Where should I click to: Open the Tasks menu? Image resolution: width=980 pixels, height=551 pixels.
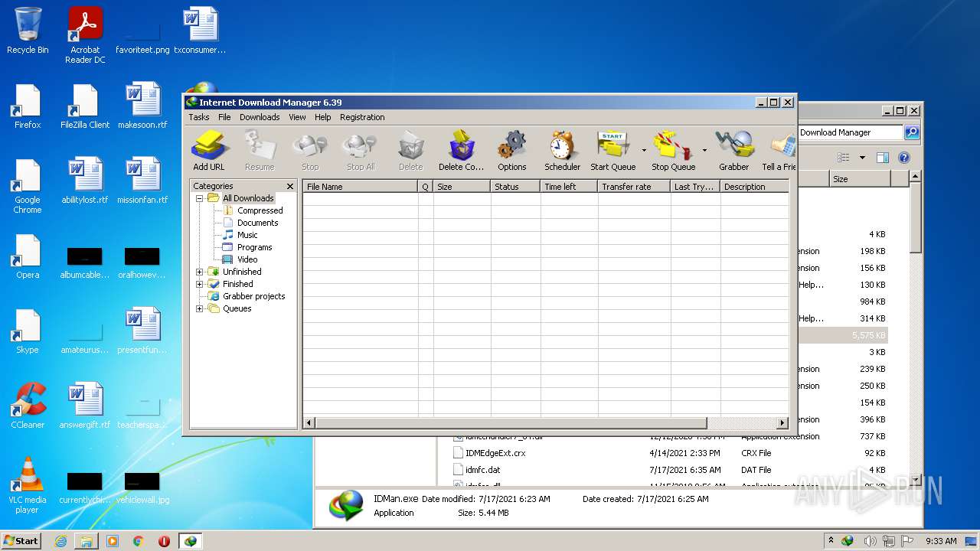coord(199,117)
